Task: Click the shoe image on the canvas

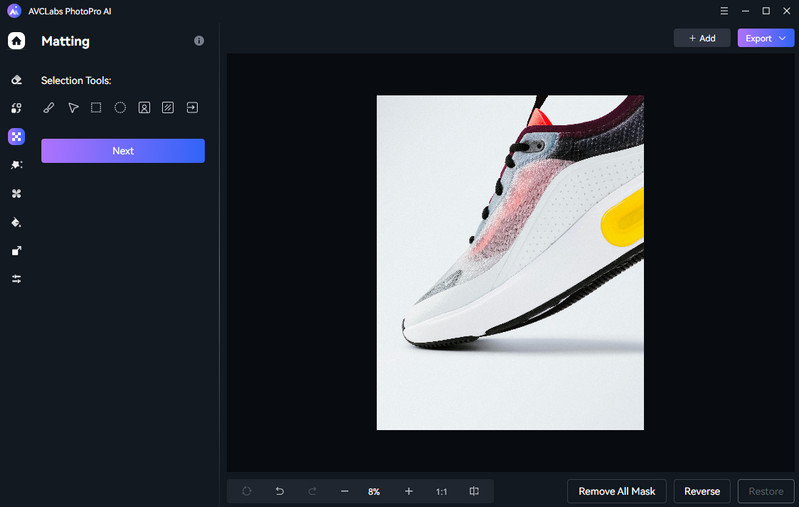Action: (x=510, y=262)
